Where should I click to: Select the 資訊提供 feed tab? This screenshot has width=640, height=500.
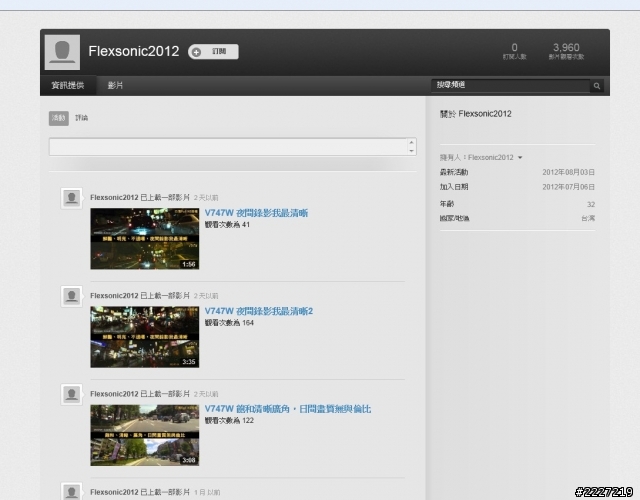coord(68,86)
